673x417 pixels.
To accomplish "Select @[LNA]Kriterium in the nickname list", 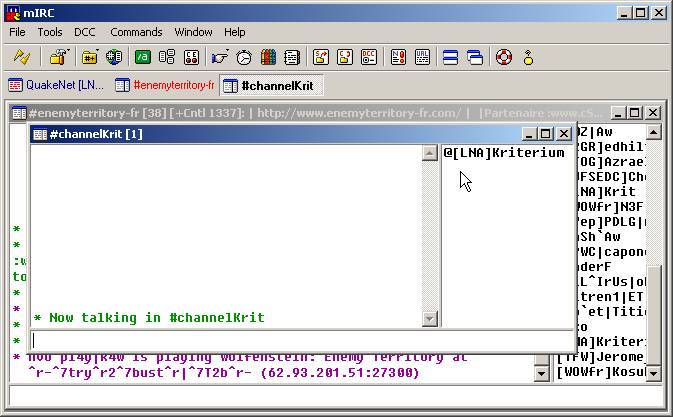I will [x=504, y=153].
